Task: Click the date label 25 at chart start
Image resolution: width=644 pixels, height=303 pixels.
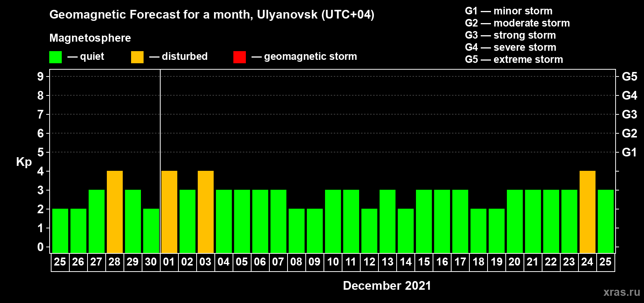Action: coord(60,262)
